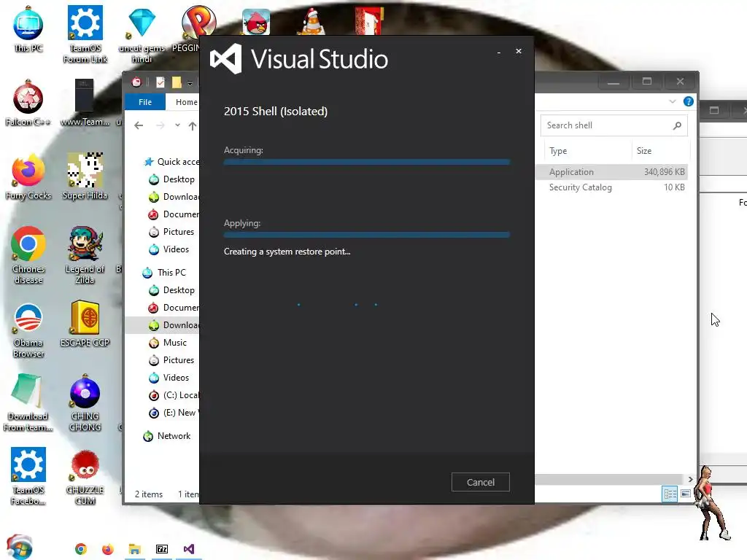Select Videos under This PC
This screenshot has height=560, width=747.
tap(169, 378)
